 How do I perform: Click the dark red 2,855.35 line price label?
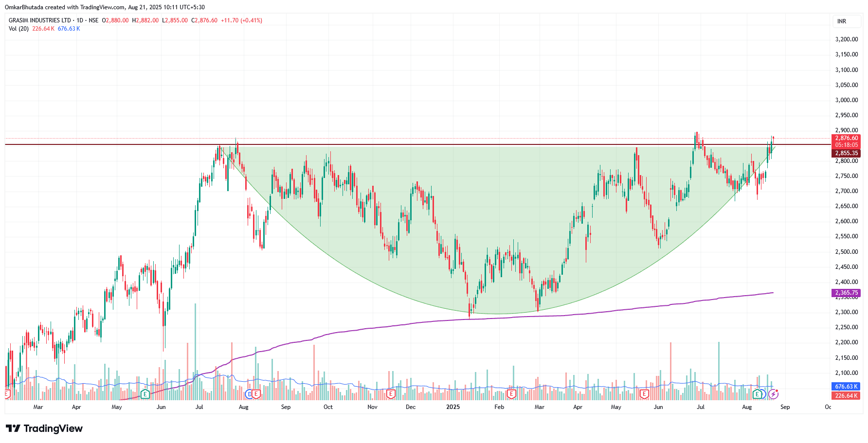[x=847, y=153]
